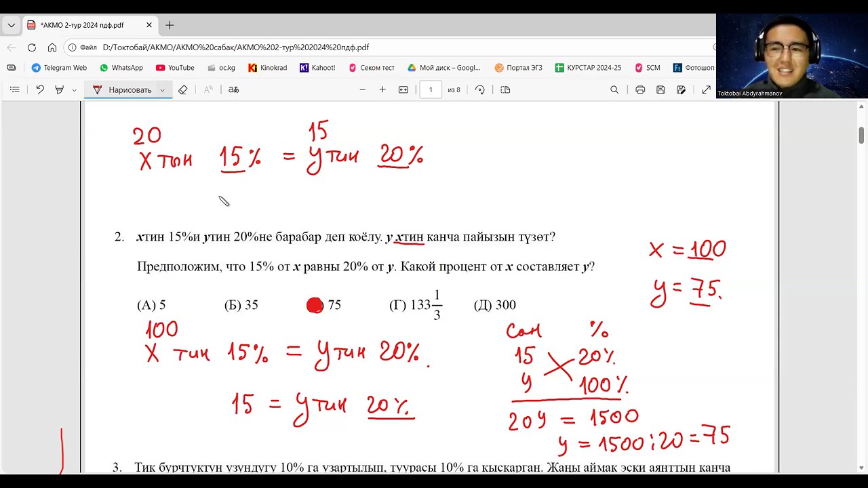Select the eraser tool

click(182, 89)
